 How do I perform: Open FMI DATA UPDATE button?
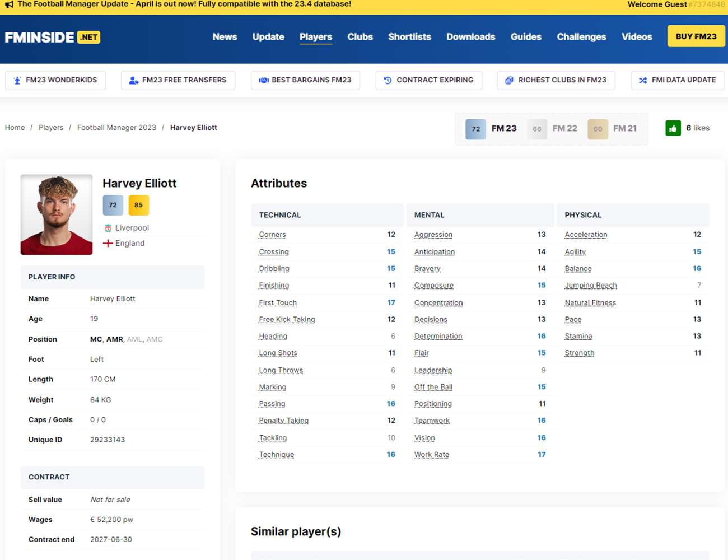(678, 80)
